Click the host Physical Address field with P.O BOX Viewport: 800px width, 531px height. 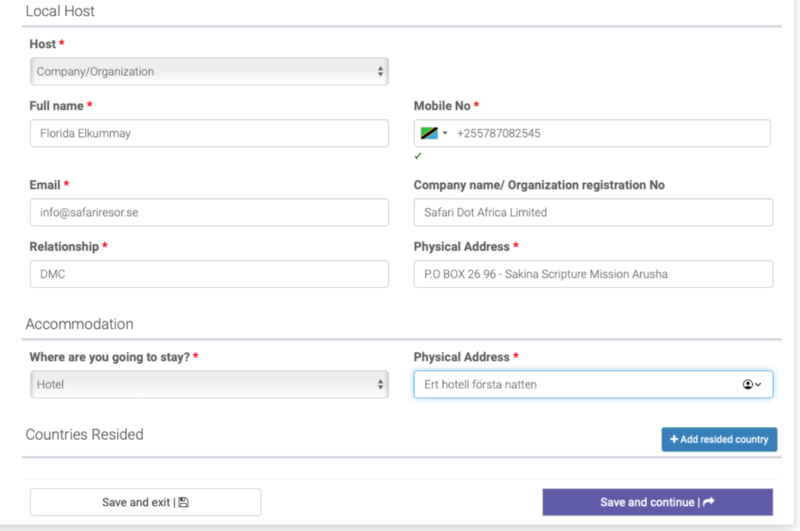tap(593, 274)
